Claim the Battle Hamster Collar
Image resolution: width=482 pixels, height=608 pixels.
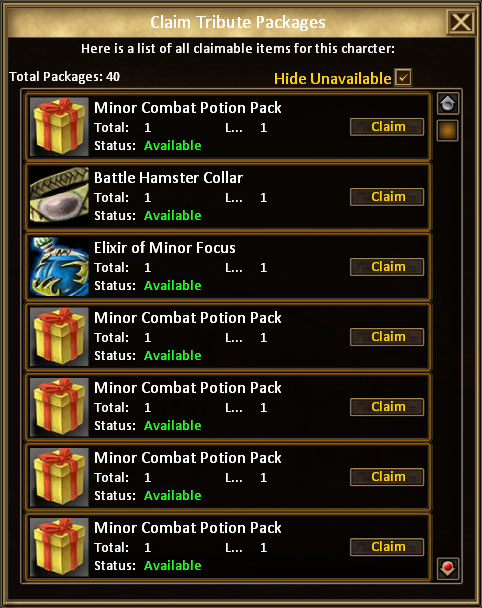[387, 197]
